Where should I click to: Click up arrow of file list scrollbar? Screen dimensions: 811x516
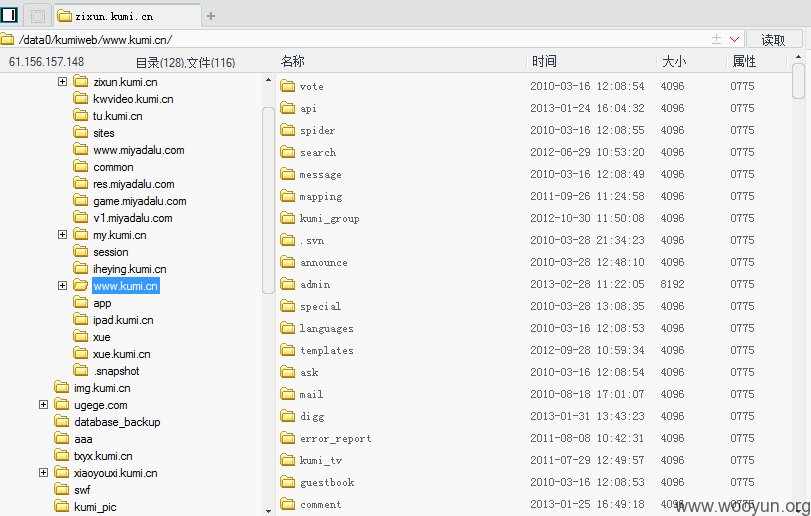pyautogui.click(x=799, y=57)
